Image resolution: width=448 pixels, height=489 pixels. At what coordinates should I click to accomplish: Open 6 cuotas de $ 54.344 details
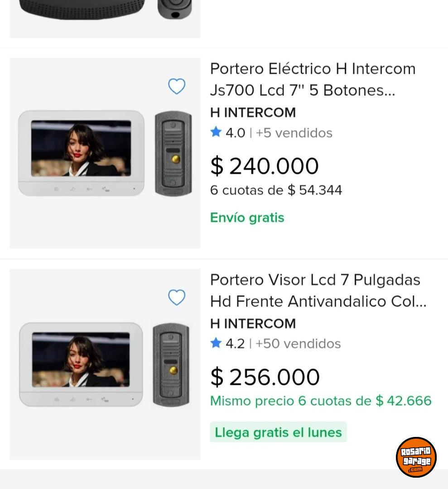pos(276,190)
